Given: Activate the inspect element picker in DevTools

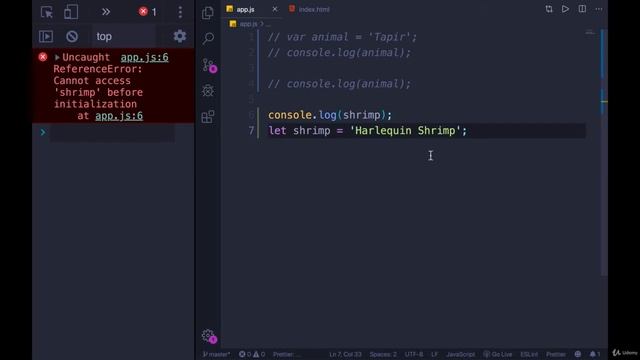Looking at the screenshot, I should pyautogui.click(x=47, y=12).
